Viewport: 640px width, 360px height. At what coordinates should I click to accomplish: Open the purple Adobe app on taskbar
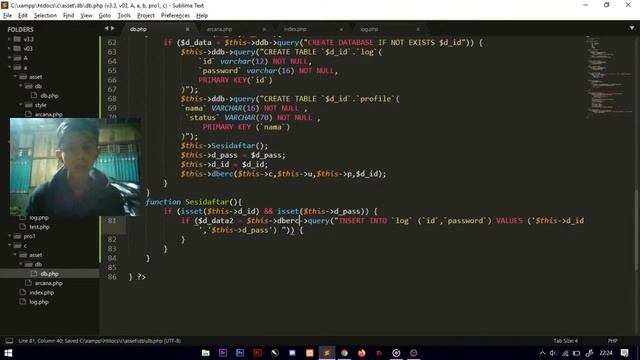[223, 353]
